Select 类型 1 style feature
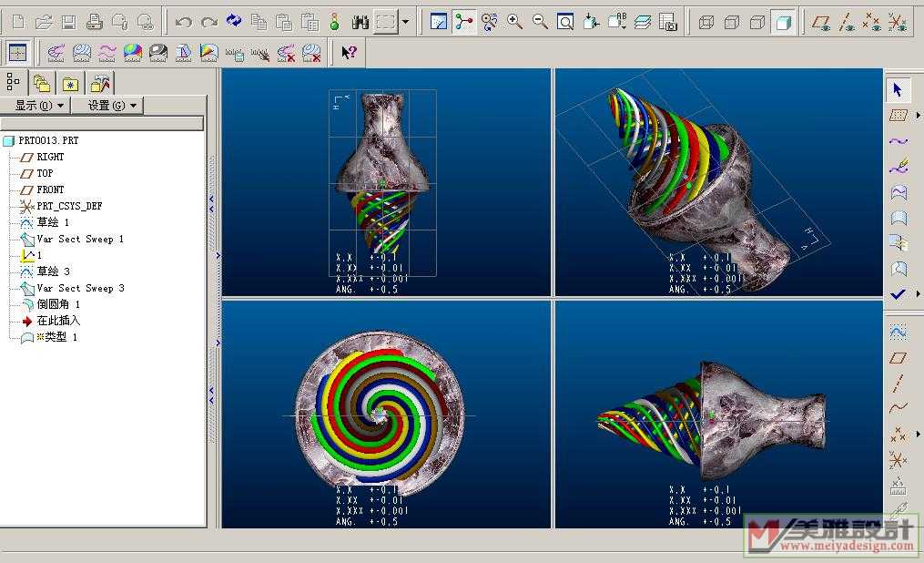The height and width of the screenshot is (563, 924). (61, 337)
